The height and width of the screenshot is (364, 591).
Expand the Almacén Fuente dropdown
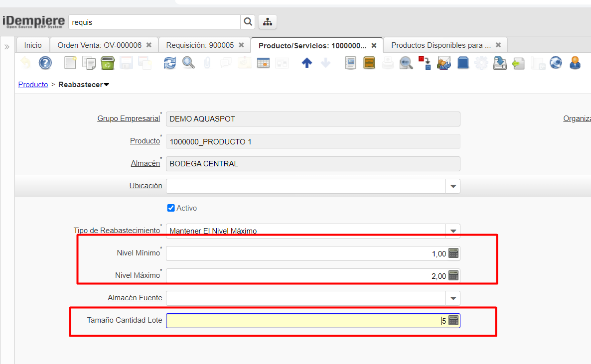coord(453,298)
